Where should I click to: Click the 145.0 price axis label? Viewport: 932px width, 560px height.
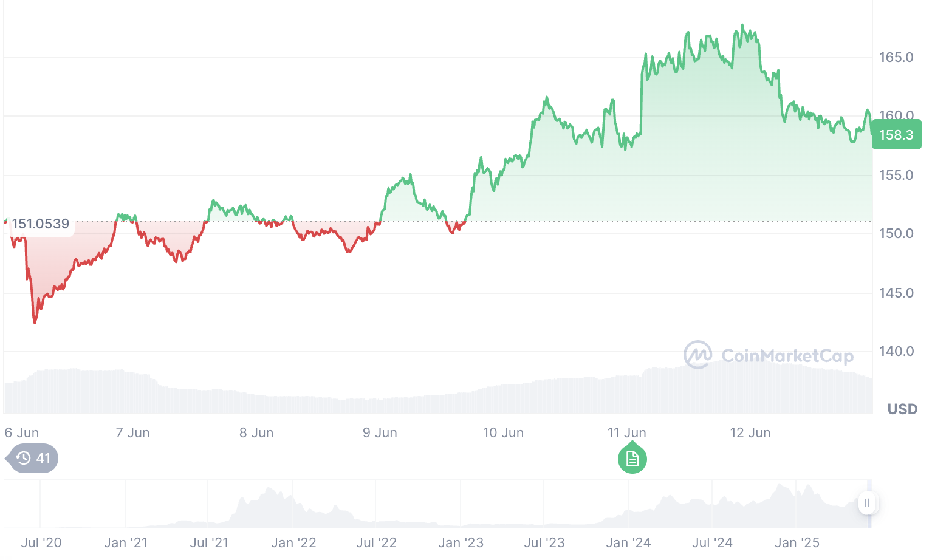[x=896, y=293]
